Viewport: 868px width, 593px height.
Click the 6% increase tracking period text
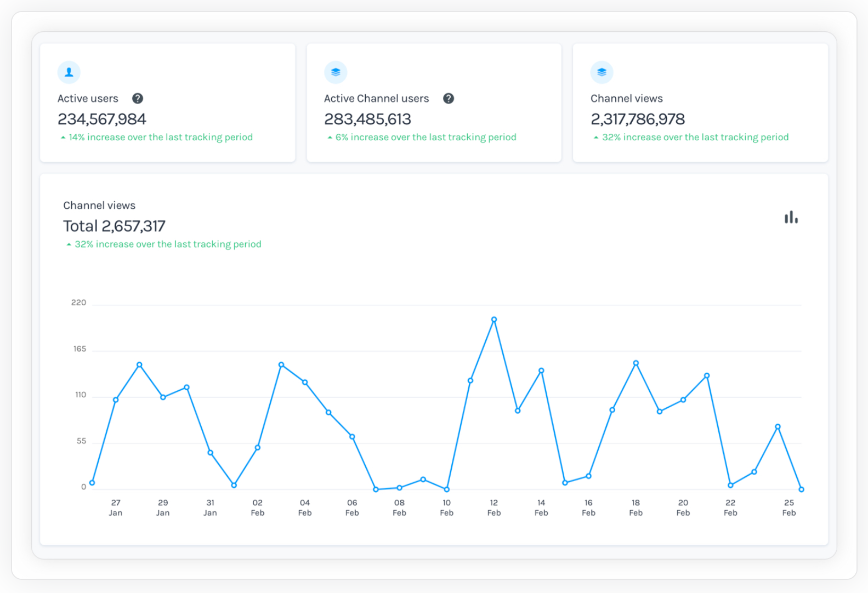click(x=426, y=138)
